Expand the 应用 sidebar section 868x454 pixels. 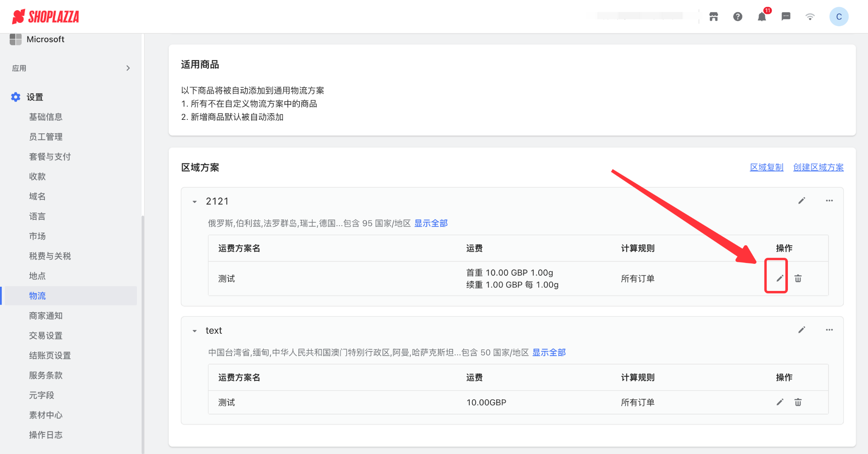[128, 68]
